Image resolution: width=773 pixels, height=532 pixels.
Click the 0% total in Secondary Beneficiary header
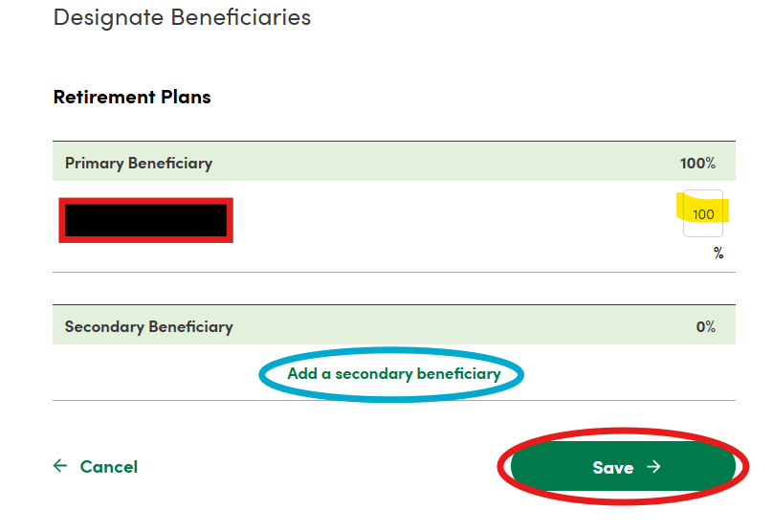click(x=705, y=327)
